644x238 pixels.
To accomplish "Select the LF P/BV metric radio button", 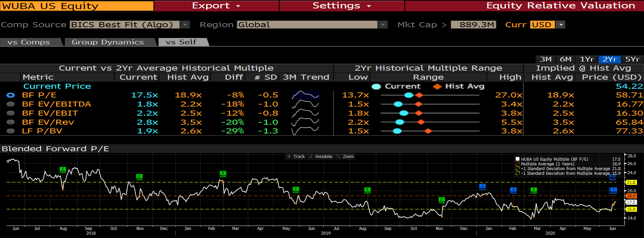I will 11,131.
